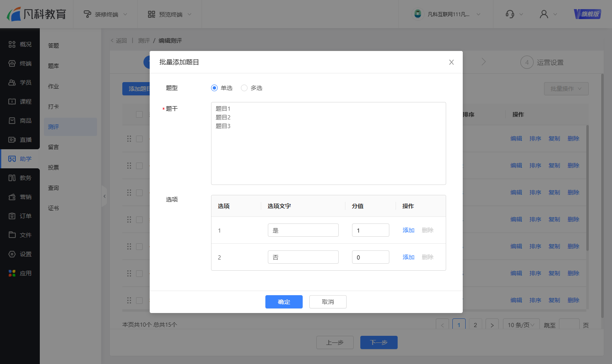The width and height of the screenshot is (612, 364).
Task: Click the 概况 overview icon in sidebar
Action: [12, 44]
